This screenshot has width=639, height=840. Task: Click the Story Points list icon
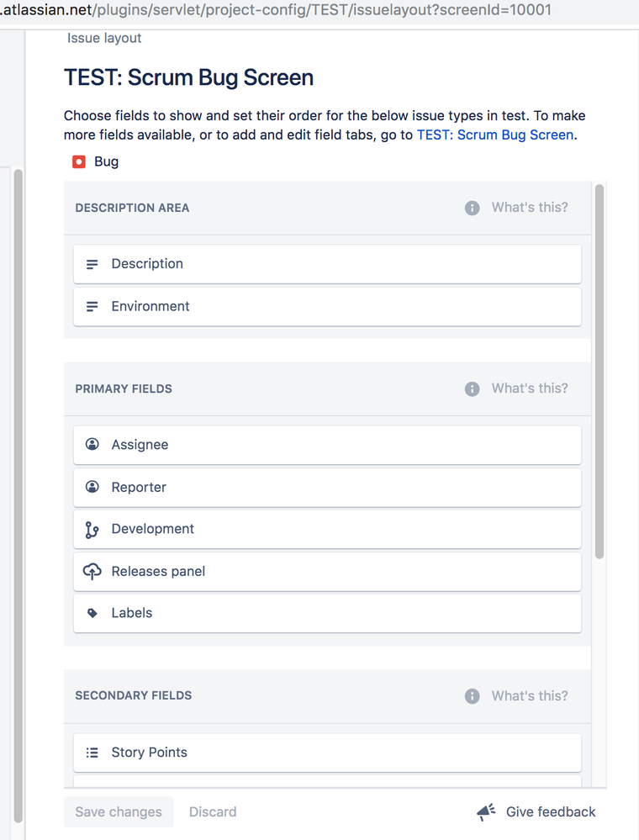point(92,752)
